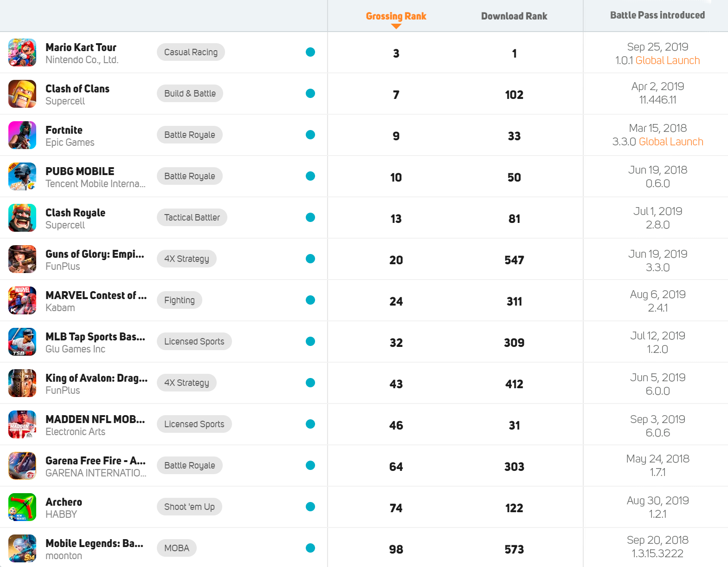Click the Clash of Clans app icon
728x567 pixels.
(x=22, y=94)
